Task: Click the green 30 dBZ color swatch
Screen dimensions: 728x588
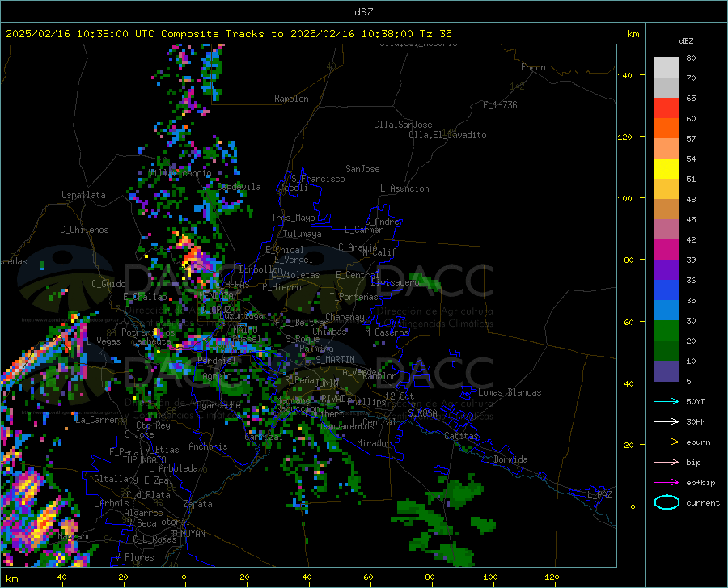Action: (667, 331)
